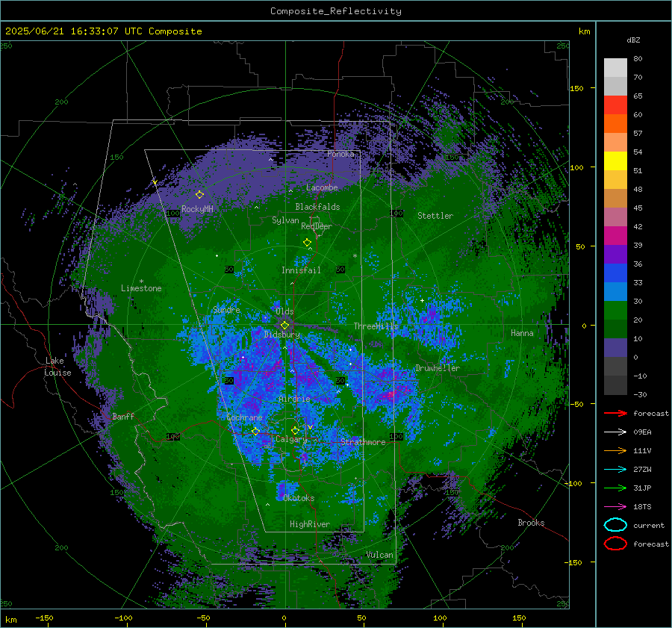The height and width of the screenshot is (628, 672).
Task: Select the light-orange 57-54 dBZ swatch
Action: pyautogui.click(x=615, y=142)
